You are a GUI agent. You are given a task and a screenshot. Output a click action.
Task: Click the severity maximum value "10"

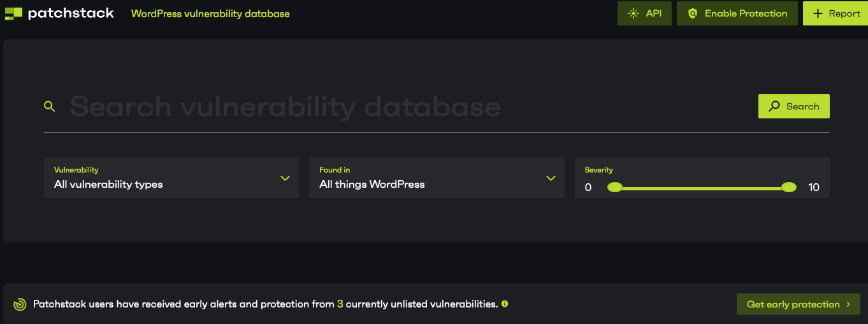pyautogui.click(x=813, y=187)
